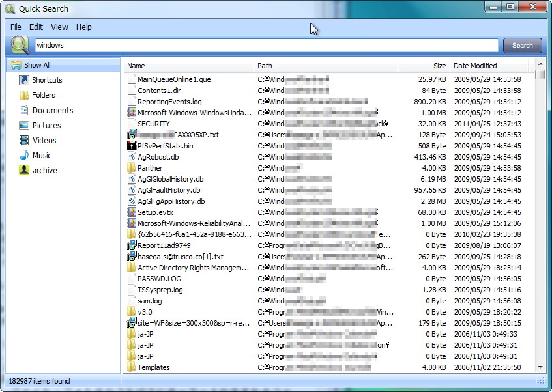Click the database icon for AgRobust.db
The height and width of the screenshot is (392, 552).
tap(132, 157)
